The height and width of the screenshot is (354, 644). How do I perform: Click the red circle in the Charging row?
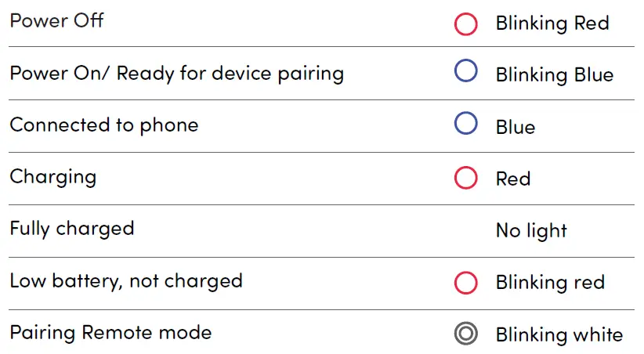pyautogui.click(x=465, y=178)
